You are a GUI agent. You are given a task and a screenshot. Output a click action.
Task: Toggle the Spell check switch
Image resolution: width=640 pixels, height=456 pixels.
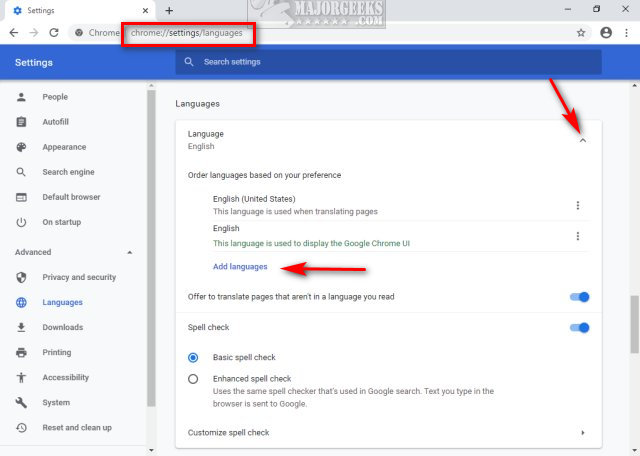coord(580,327)
